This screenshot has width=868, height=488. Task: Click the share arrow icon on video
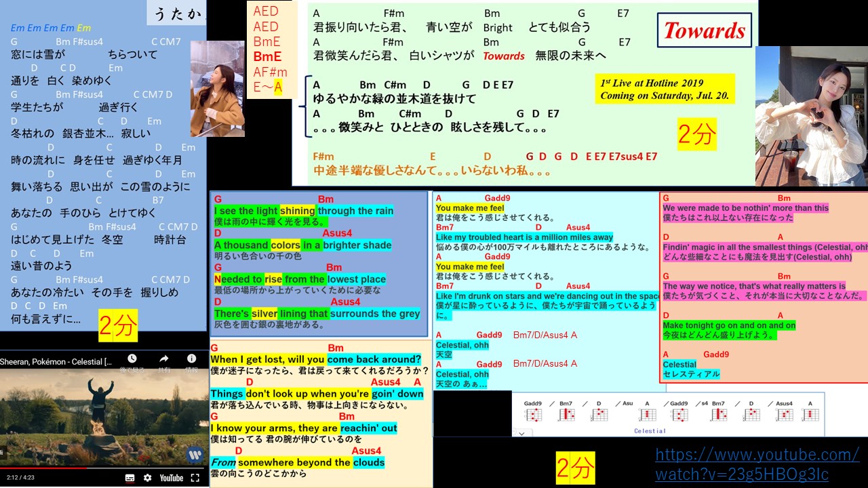[x=164, y=360]
